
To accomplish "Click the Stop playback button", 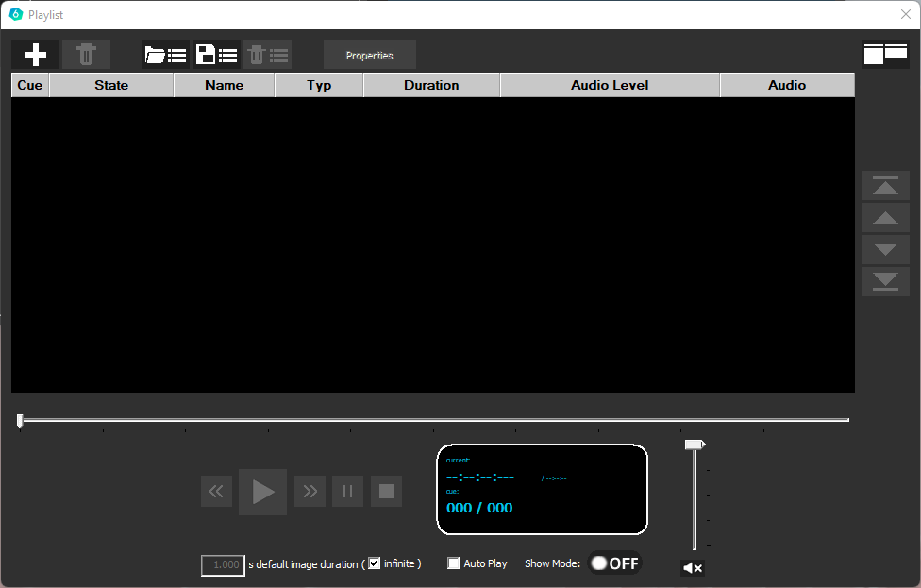I will 386,492.
